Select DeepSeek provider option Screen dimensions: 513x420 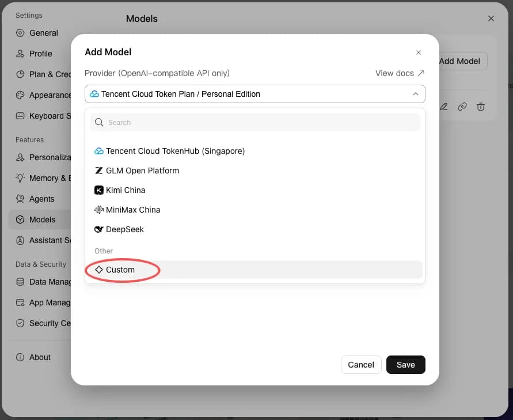tap(254, 229)
